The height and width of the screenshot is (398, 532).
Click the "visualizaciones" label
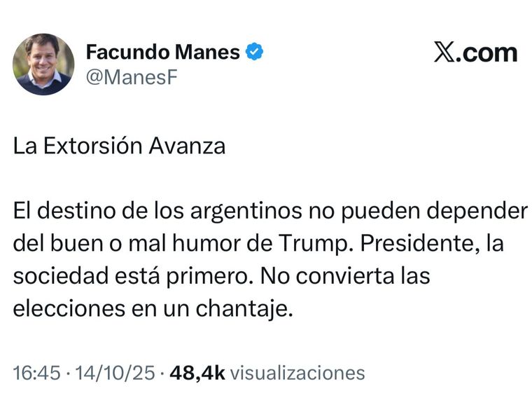click(x=298, y=373)
